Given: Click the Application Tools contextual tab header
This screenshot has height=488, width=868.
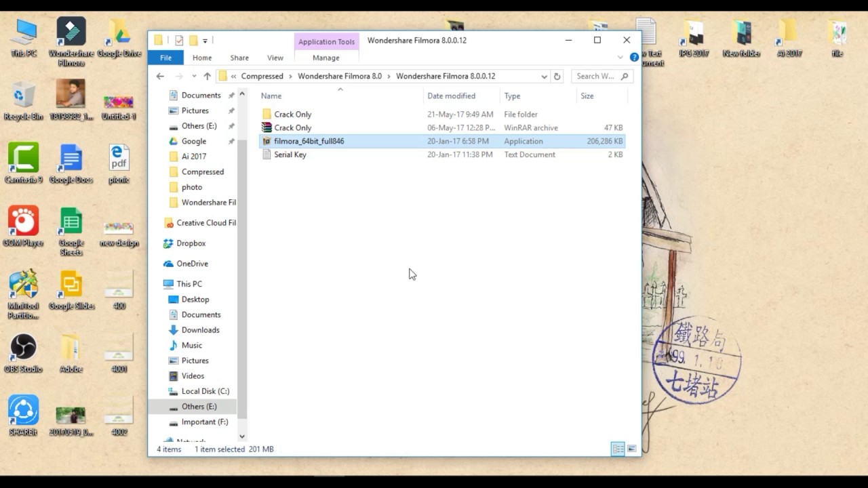Looking at the screenshot, I should pos(326,41).
